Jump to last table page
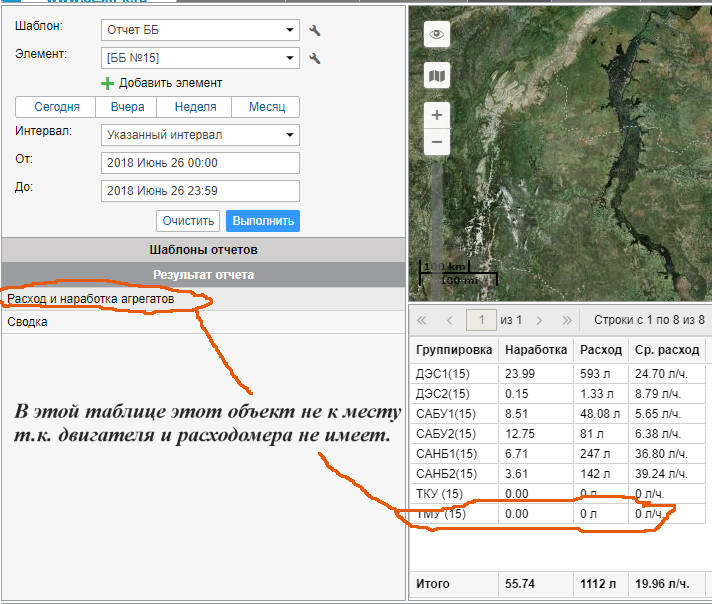Screen dimensions: 712x604 click(567, 320)
